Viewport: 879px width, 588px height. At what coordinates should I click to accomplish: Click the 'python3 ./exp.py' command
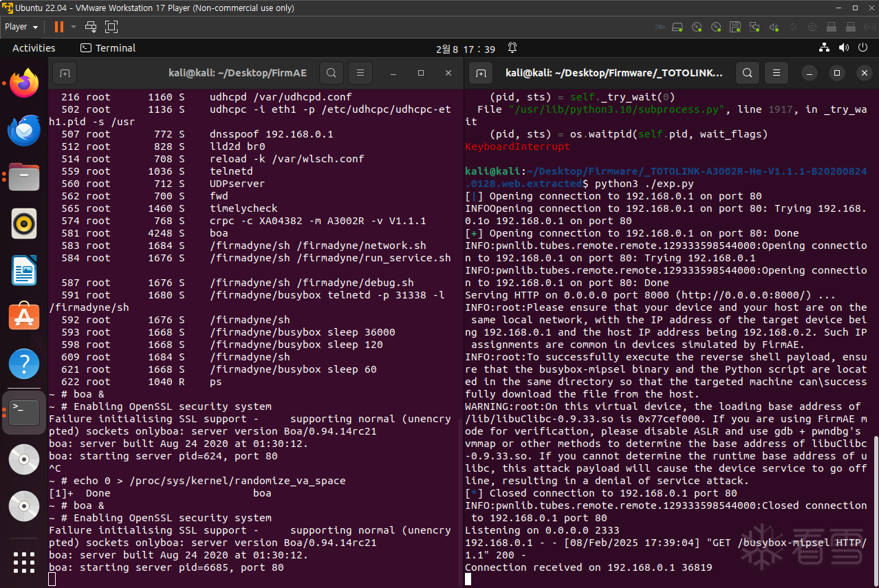click(x=644, y=184)
